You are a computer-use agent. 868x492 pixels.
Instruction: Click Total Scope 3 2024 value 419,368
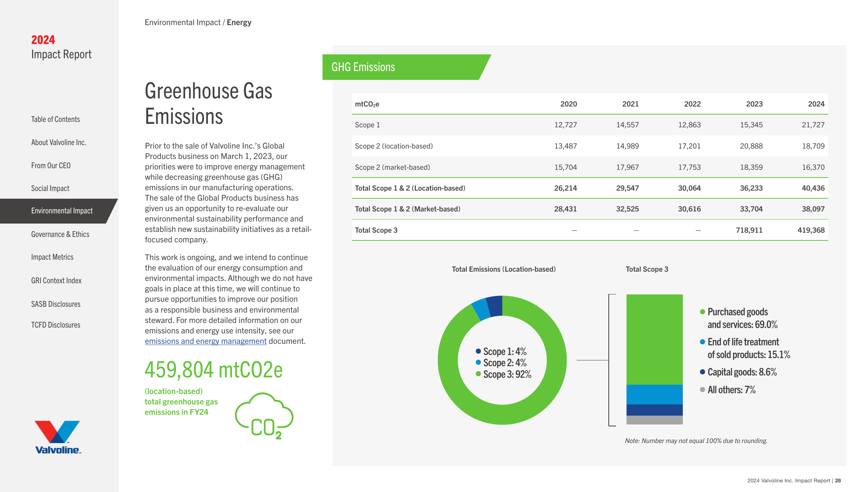tap(811, 230)
